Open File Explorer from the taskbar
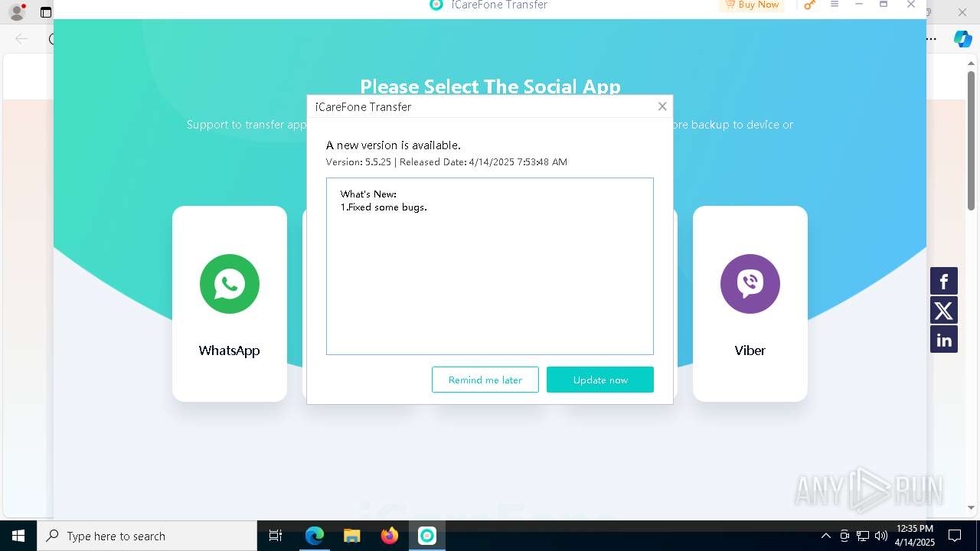This screenshot has height=551, width=980. 351,536
